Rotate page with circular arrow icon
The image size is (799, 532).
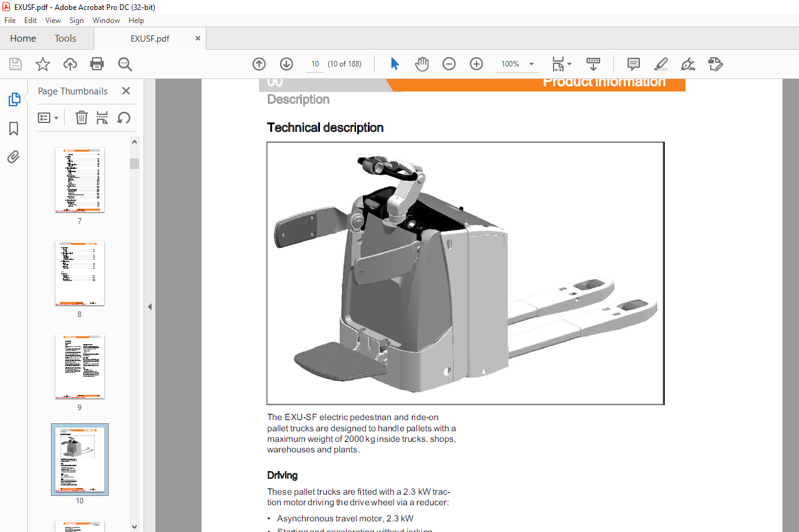(x=124, y=117)
